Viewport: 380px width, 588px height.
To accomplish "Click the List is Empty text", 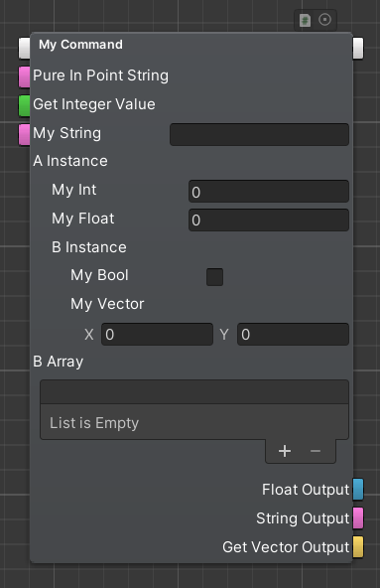I will [94, 423].
